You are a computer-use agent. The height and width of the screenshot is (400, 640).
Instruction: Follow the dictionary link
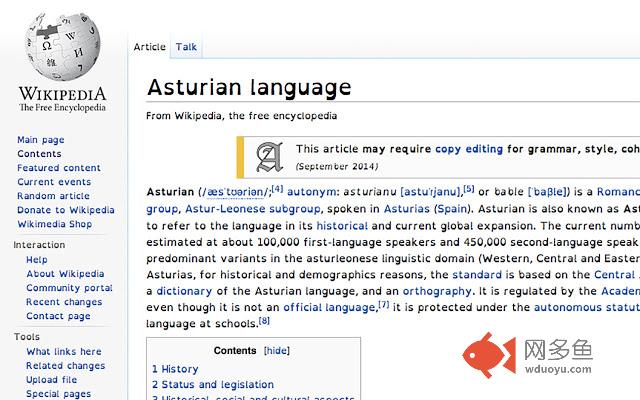(184, 291)
